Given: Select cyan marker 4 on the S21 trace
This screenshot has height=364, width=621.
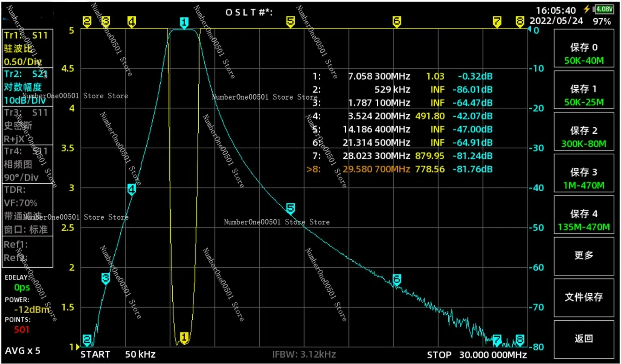Looking at the screenshot, I should pyautogui.click(x=132, y=190).
